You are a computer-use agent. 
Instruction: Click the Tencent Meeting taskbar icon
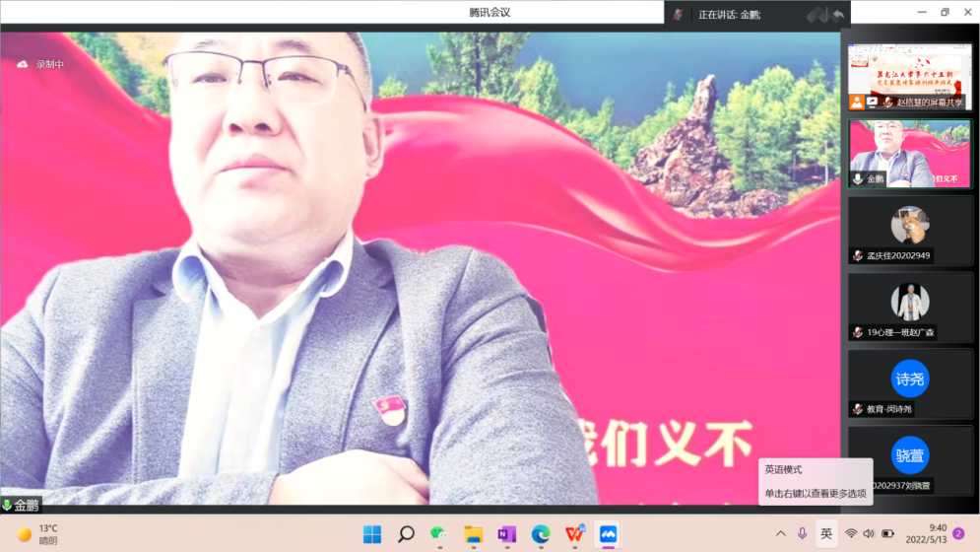tap(608, 534)
